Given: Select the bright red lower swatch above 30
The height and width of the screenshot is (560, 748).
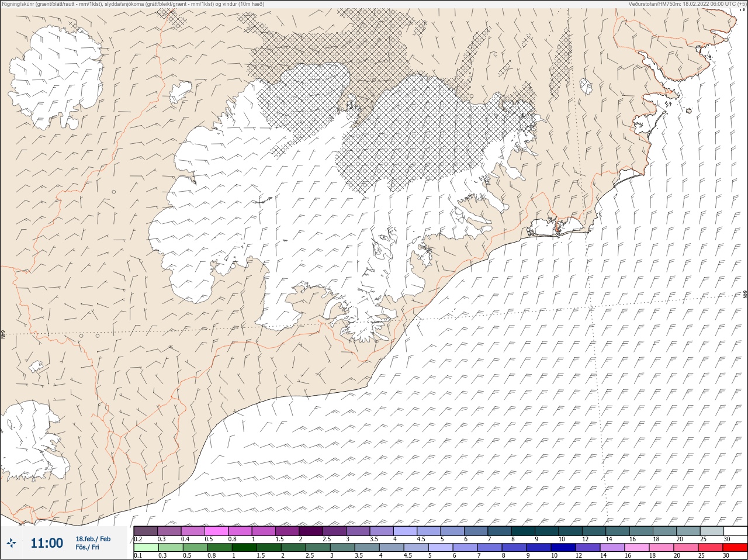Looking at the screenshot, I should [735, 547].
